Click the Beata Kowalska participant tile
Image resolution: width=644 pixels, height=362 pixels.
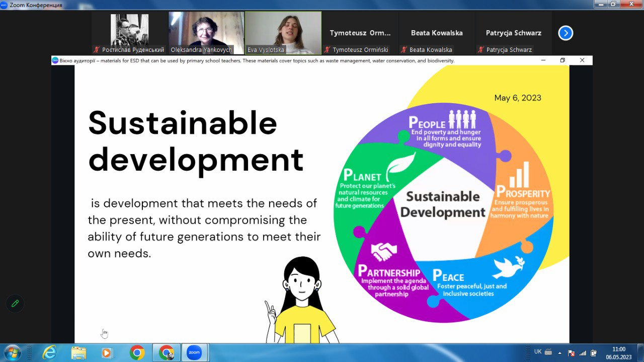pos(436,33)
